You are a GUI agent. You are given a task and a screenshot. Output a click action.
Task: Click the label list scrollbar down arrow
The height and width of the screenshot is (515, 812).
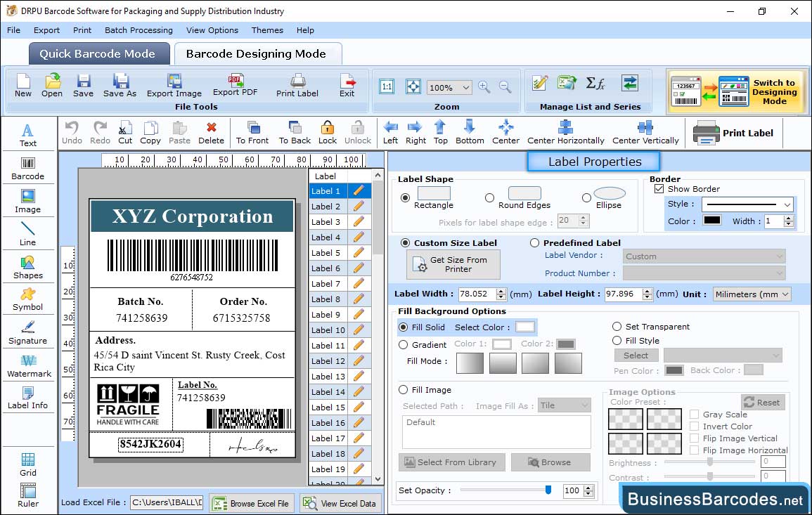(x=378, y=479)
